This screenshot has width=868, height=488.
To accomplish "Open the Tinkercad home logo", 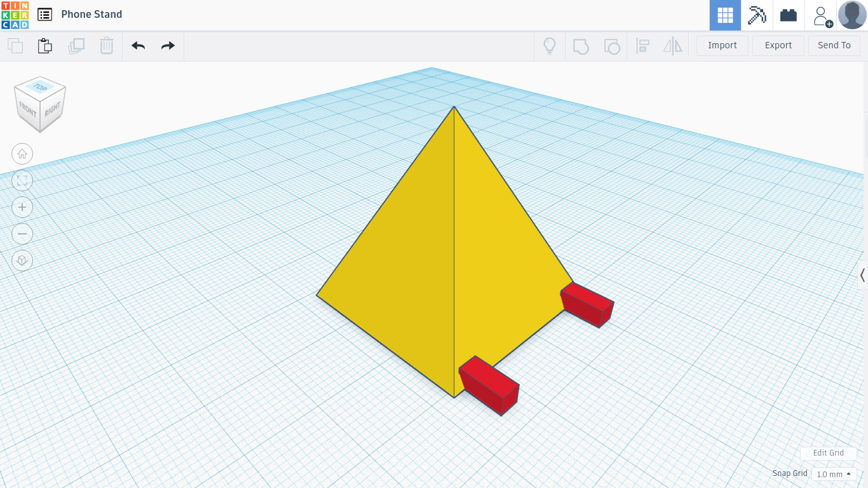I will coord(15,15).
